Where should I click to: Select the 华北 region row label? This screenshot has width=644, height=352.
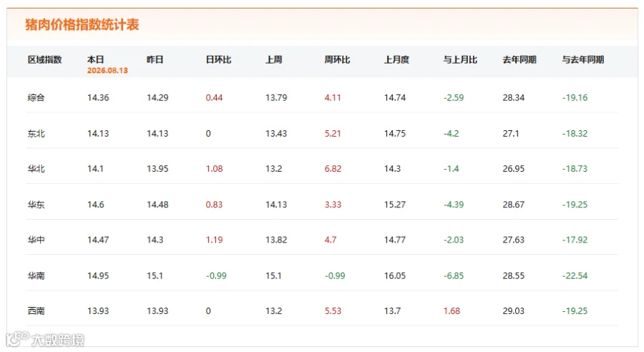coord(36,169)
